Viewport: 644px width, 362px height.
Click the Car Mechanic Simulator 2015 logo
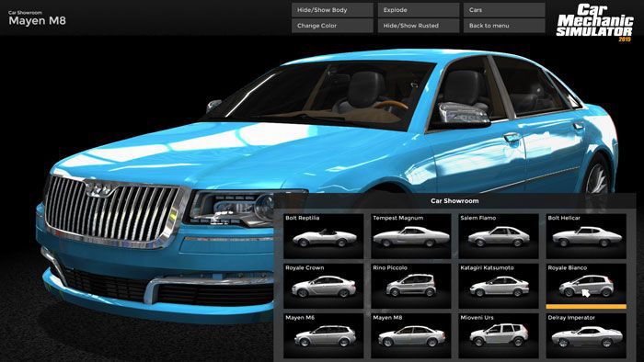(594, 22)
